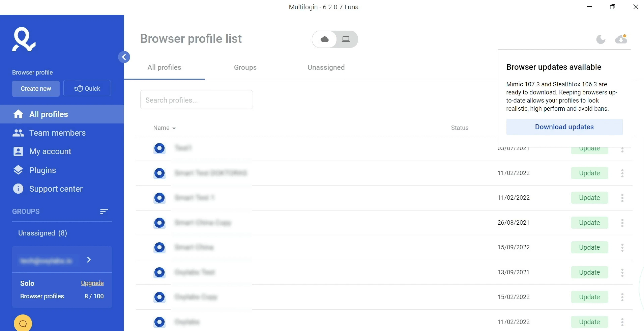Click Update for profile dated 26/08/2021

(x=589, y=222)
